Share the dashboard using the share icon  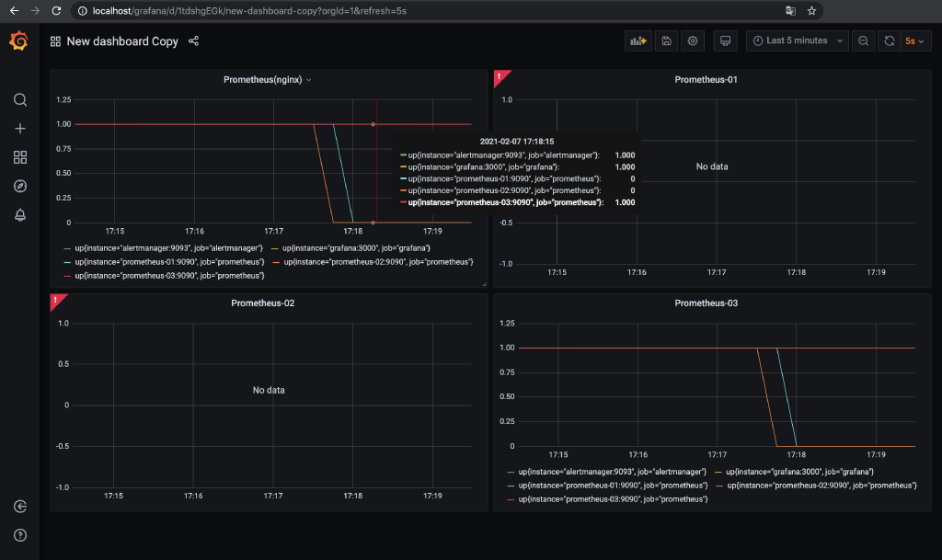[192, 40]
